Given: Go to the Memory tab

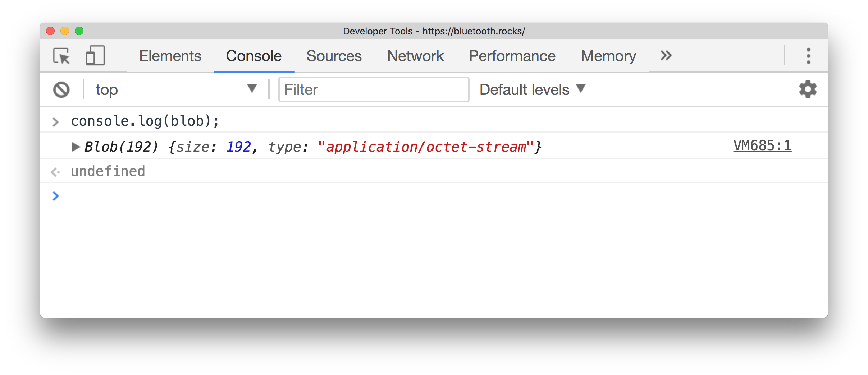Looking at the screenshot, I should [x=608, y=56].
